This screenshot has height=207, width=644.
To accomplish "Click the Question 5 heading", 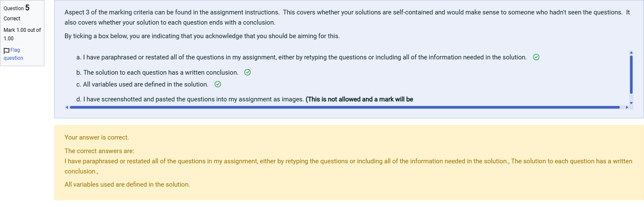I will (17, 8).
